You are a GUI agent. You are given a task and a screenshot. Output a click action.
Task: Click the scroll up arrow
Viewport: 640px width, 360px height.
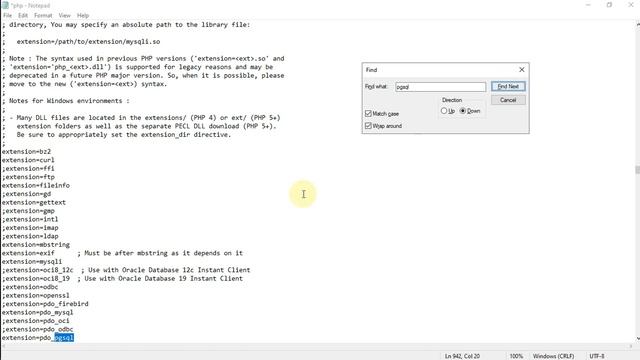(x=638, y=24)
